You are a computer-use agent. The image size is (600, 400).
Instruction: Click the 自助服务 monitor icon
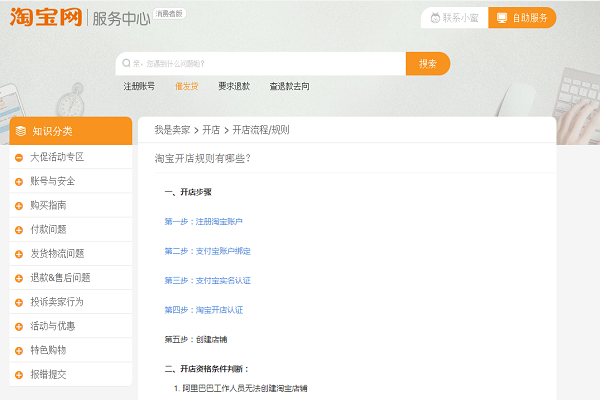click(x=502, y=18)
